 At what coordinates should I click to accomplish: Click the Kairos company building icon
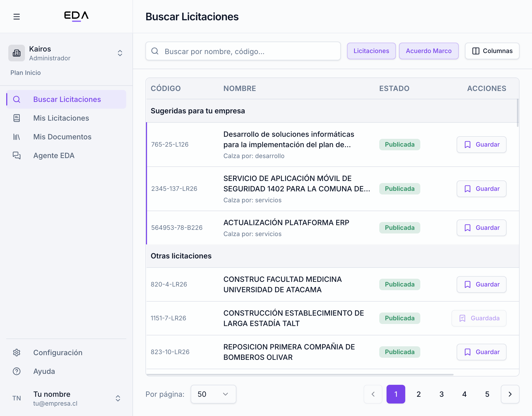[17, 53]
